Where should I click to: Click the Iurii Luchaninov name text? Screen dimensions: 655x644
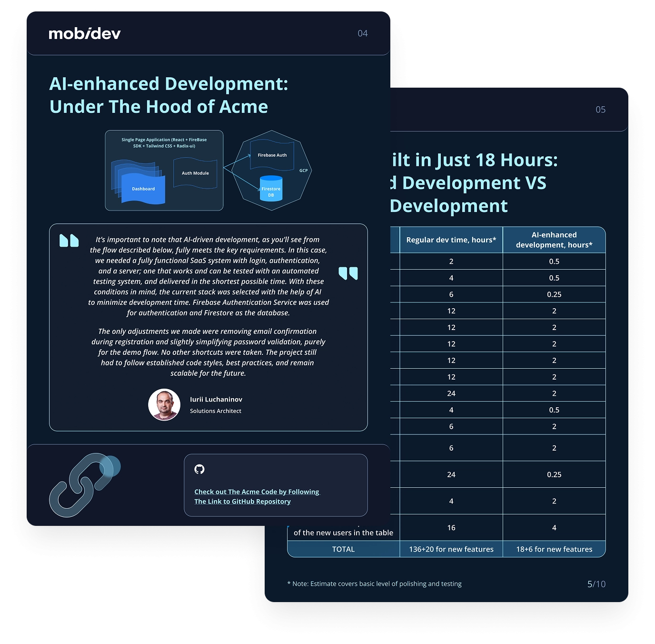pyautogui.click(x=216, y=399)
